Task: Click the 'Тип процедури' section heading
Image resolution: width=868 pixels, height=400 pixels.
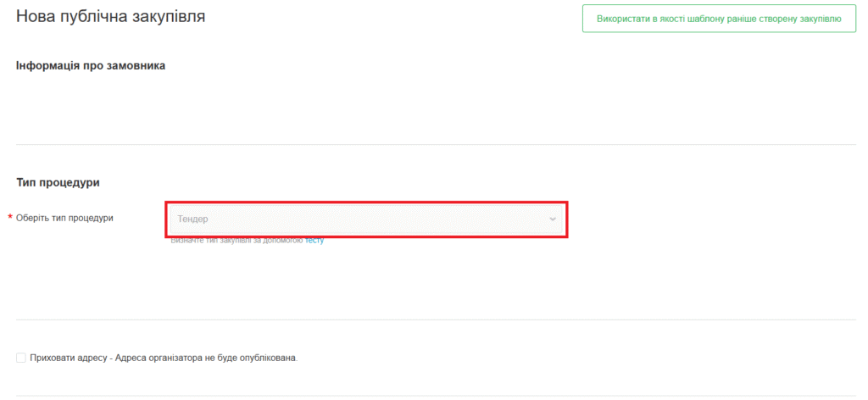Action: 58,182
